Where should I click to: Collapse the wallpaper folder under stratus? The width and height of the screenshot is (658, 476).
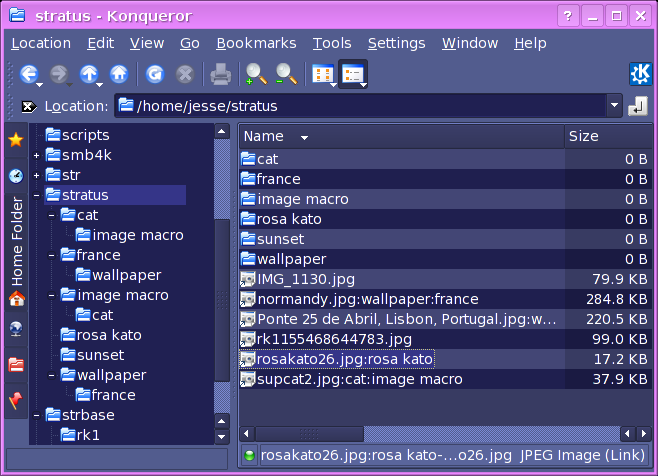[52, 375]
